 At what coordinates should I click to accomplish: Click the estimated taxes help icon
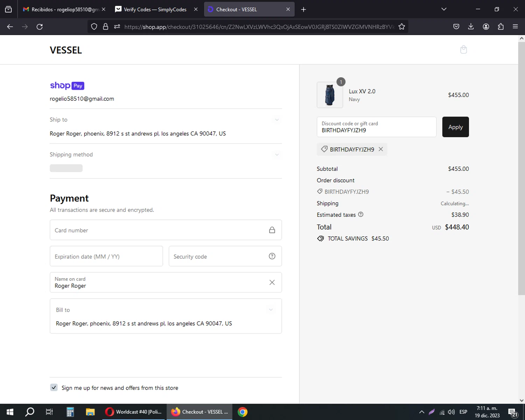click(360, 215)
